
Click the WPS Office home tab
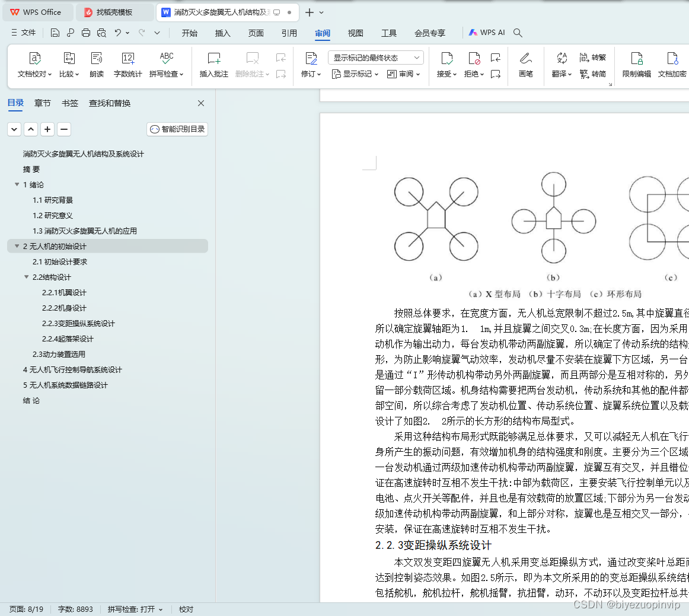[37, 12]
